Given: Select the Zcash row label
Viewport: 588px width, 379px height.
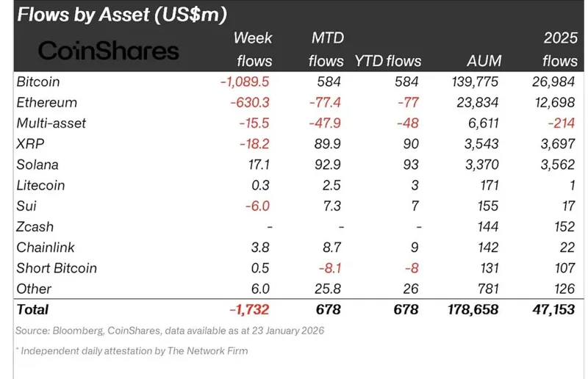Looking at the screenshot, I should click(x=35, y=227).
